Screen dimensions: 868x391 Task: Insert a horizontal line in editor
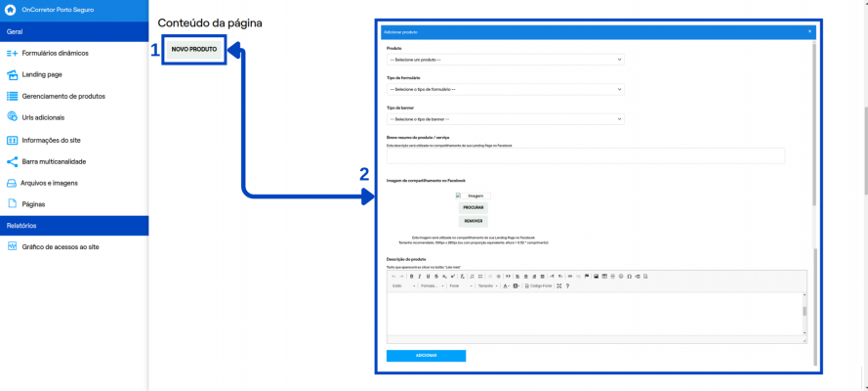point(613,277)
